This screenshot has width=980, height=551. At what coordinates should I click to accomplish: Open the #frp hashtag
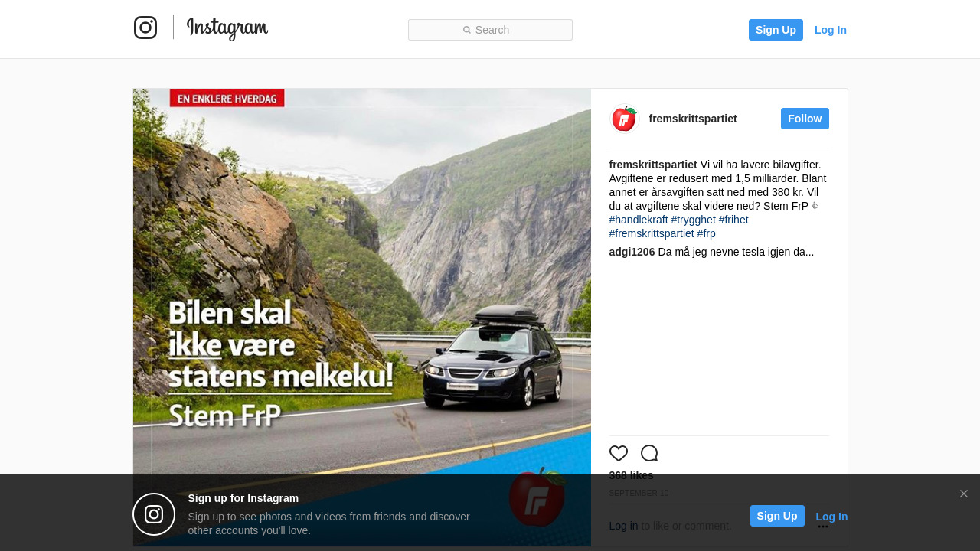pos(707,233)
